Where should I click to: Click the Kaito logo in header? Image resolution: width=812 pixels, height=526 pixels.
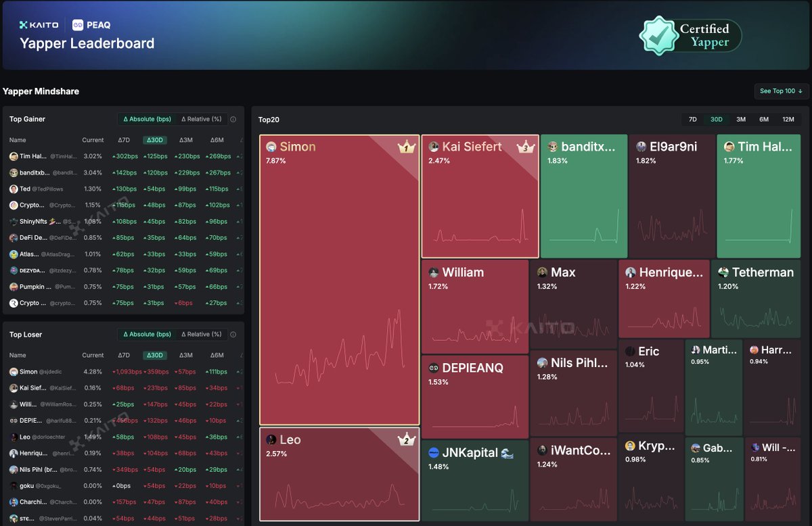click(39, 25)
